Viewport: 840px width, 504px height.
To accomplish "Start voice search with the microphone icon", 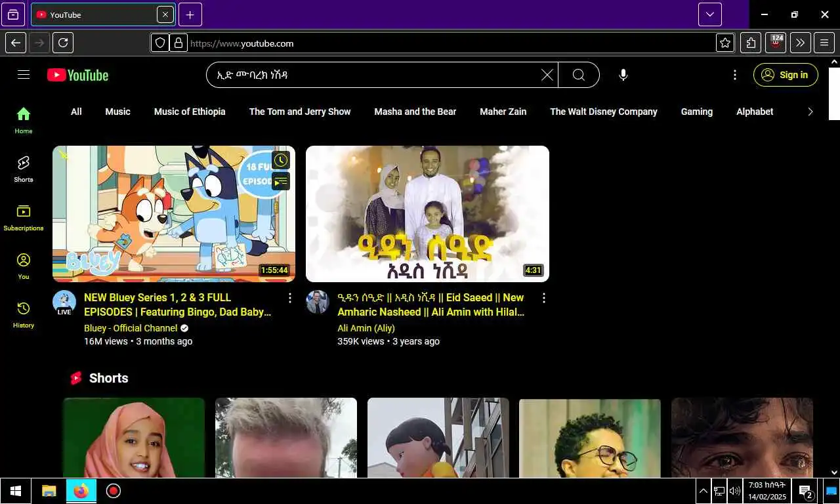I will pos(623,75).
